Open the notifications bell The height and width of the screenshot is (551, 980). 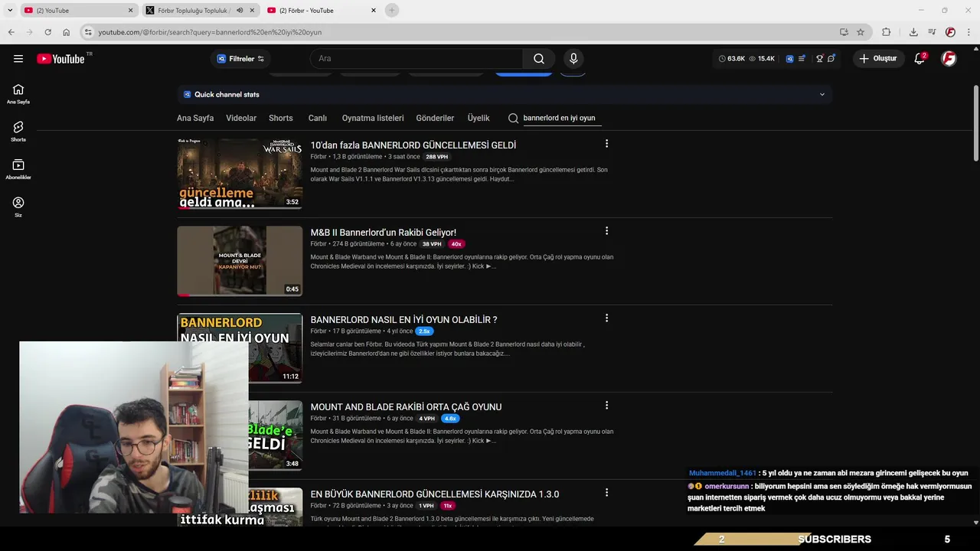(x=920, y=59)
